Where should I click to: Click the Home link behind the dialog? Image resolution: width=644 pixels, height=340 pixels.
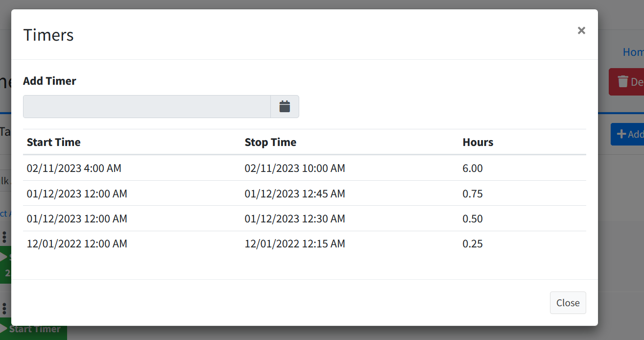click(x=633, y=52)
